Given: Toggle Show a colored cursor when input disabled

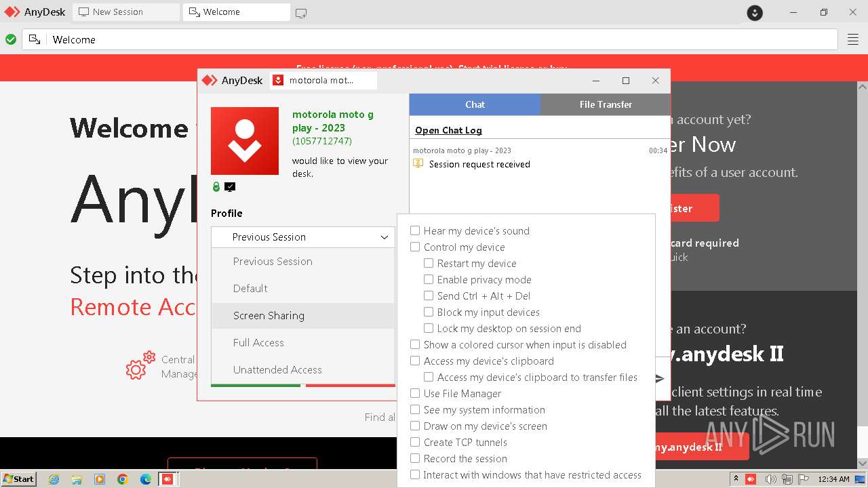Looking at the screenshot, I should (x=415, y=344).
